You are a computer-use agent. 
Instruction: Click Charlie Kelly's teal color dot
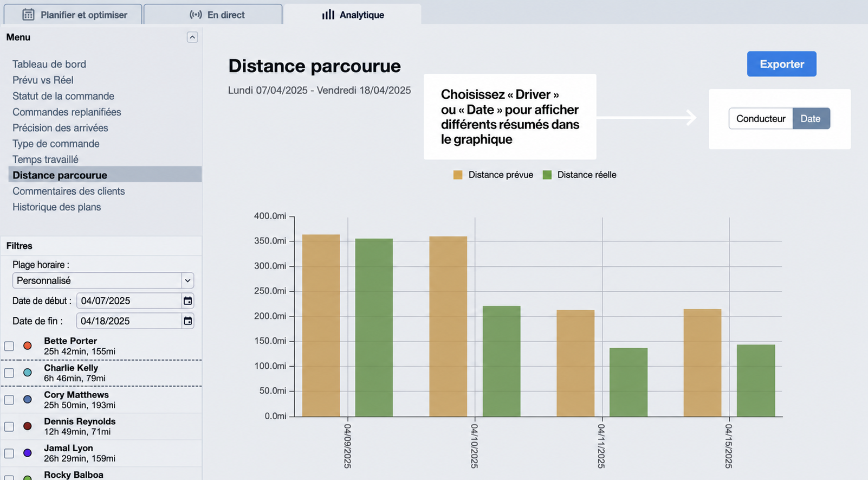[x=28, y=373]
